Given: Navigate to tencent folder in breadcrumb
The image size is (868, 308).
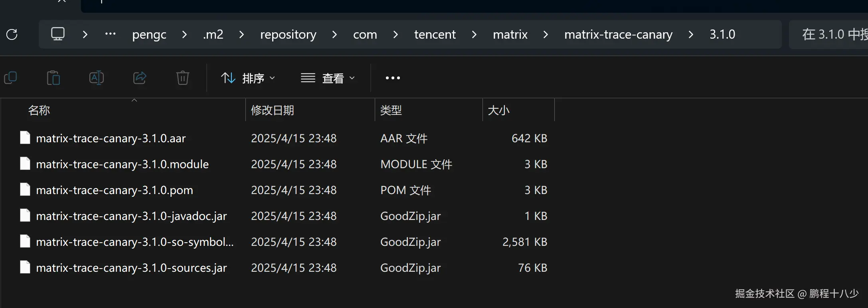Looking at the screenshot, I should 435,35.
